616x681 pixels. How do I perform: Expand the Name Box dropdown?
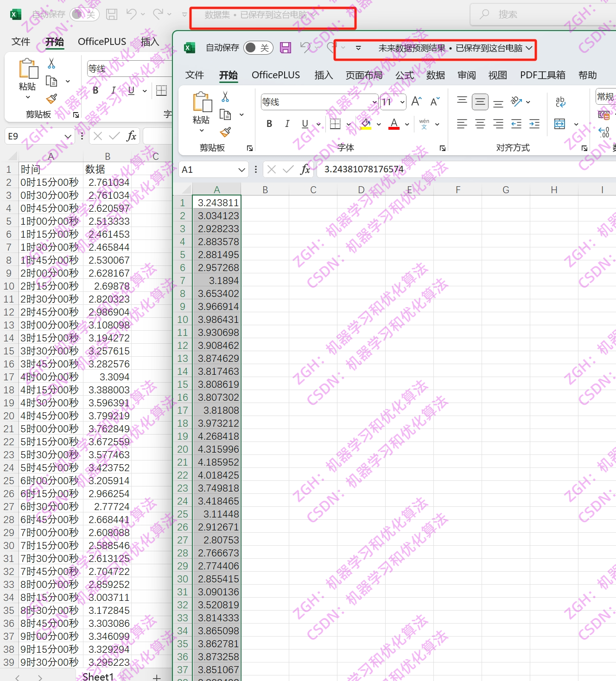[241, 169]
